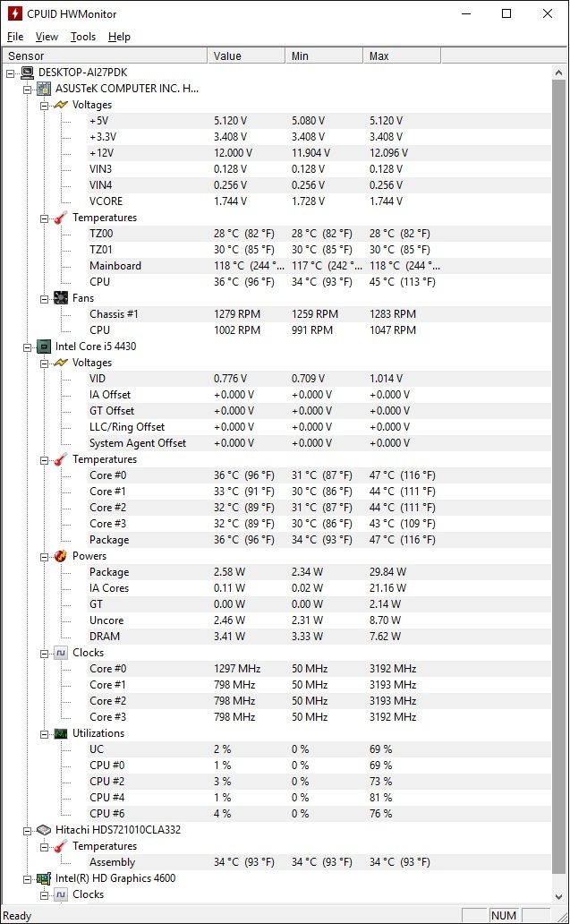Viewport: 570px width, 924px height.
Task: Click the Max column header
Action: (402, 56)
